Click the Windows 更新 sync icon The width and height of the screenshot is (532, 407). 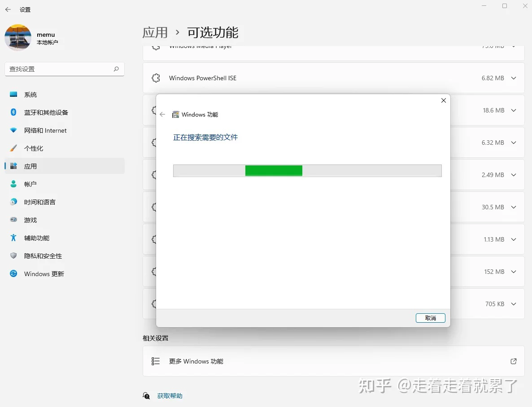click(x=13, y=273)
